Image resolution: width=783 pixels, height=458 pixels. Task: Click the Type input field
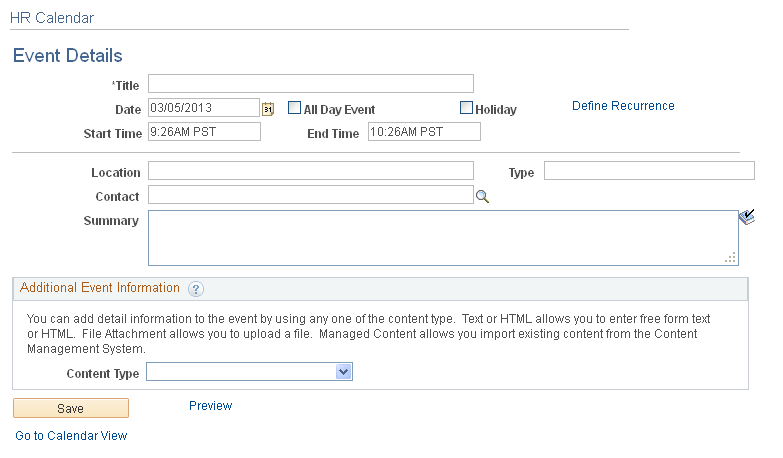click(649, 170)
